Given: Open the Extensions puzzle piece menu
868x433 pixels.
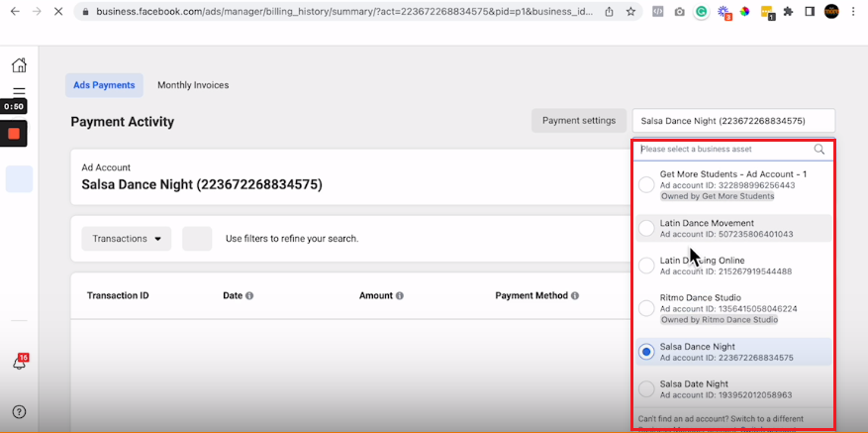Looking at the screenshot, I should coord(788,11).
